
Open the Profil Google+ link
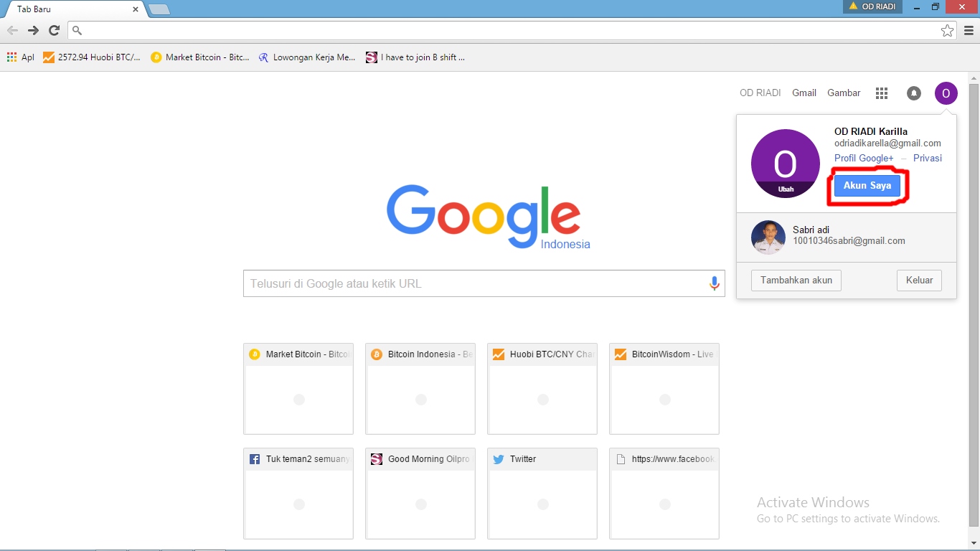pos(864,158)
